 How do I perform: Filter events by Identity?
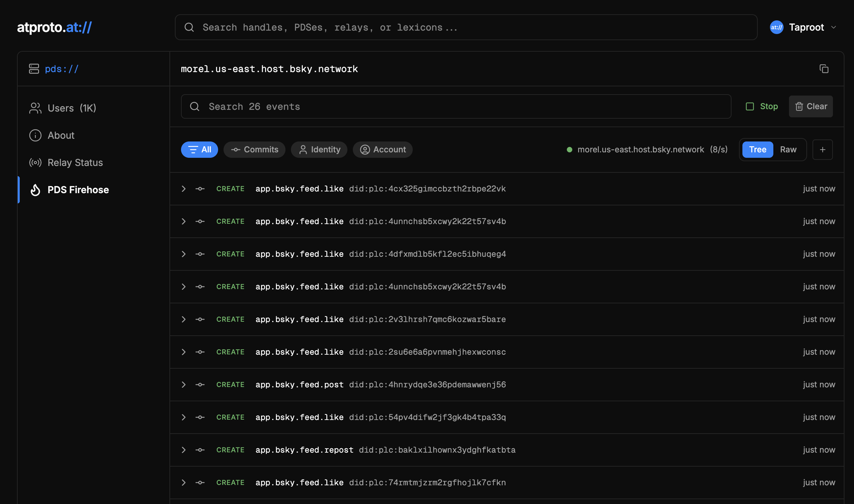tap(319, 150)
